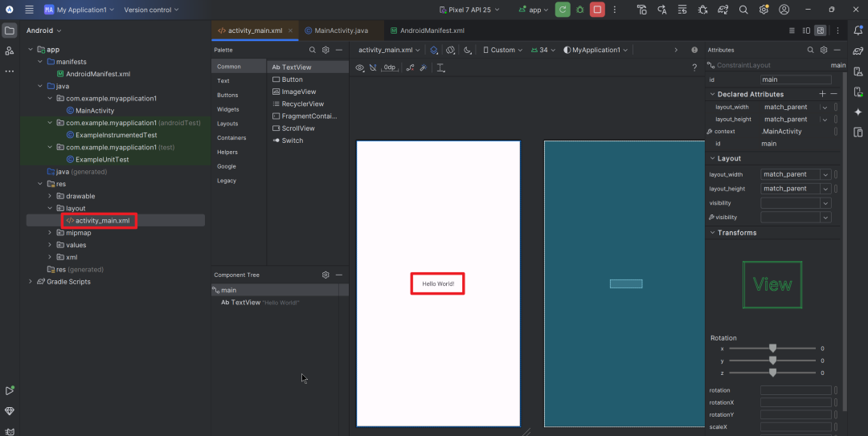Expand the drawable folder
This screenshot has width=868, height=436.
point(49,196)
